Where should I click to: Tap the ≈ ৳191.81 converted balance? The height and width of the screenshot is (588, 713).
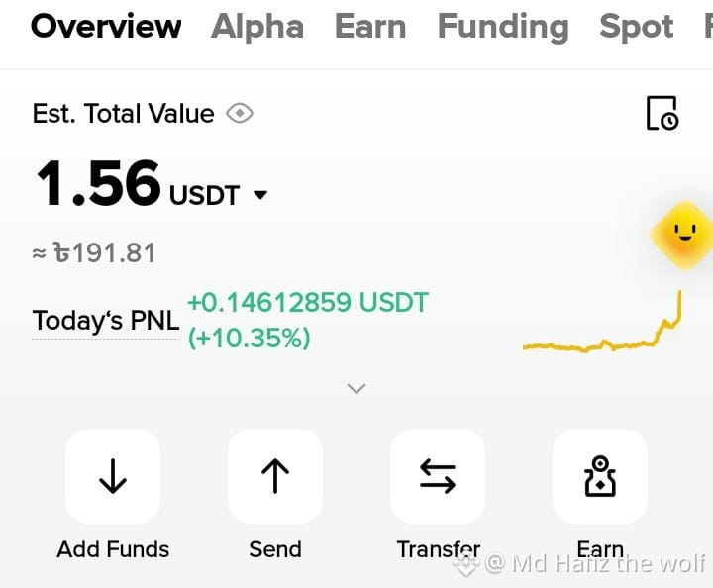click(x=94, y=252)
